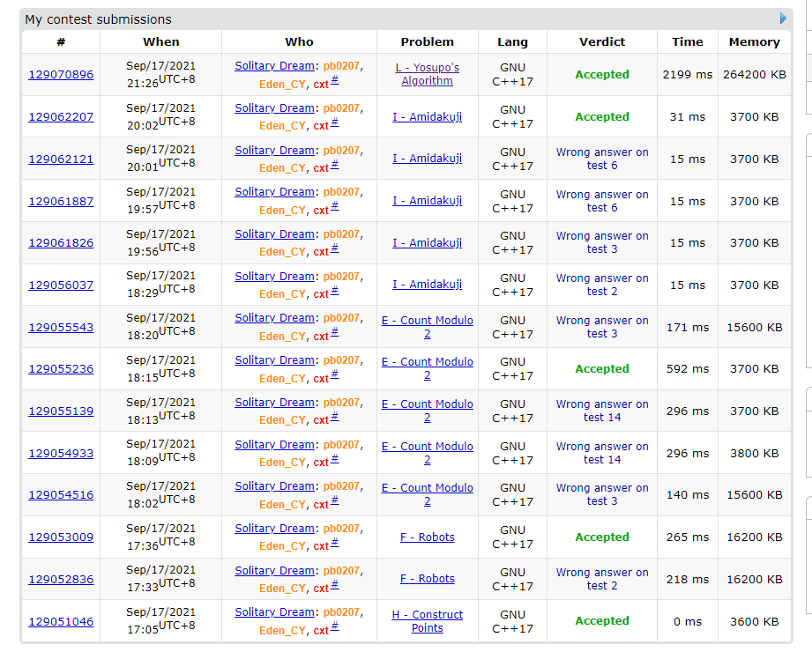This screenshot has width=812, height=652.
Task: Open problem L - Yosupo's Algorithm
Action: pyautogui.click(x=427, y=74)
